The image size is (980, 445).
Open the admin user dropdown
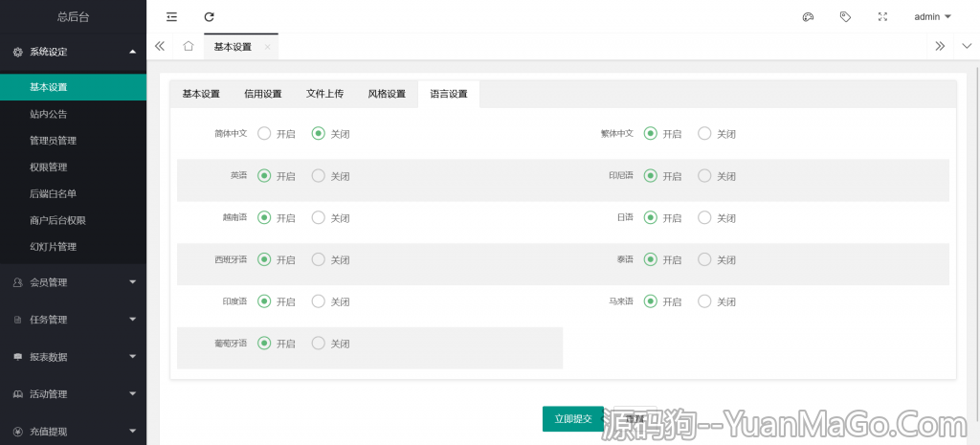click(932, 17)
